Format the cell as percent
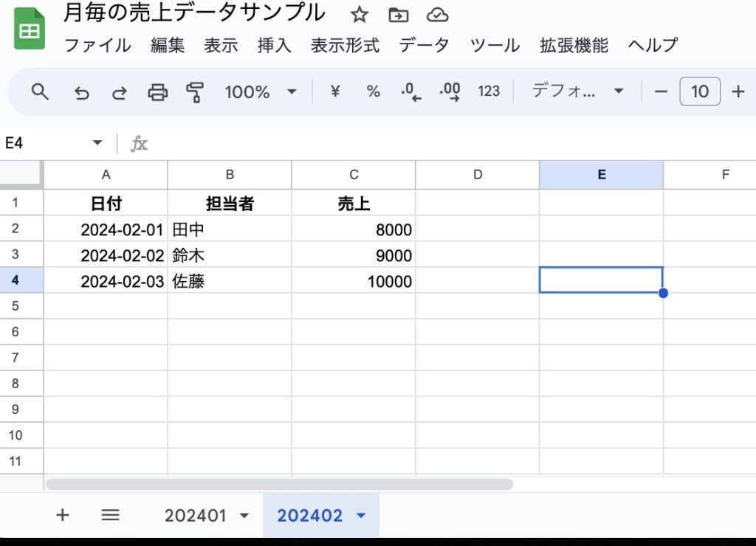Viewport: 756px width, 546px height. coord(373,91)
